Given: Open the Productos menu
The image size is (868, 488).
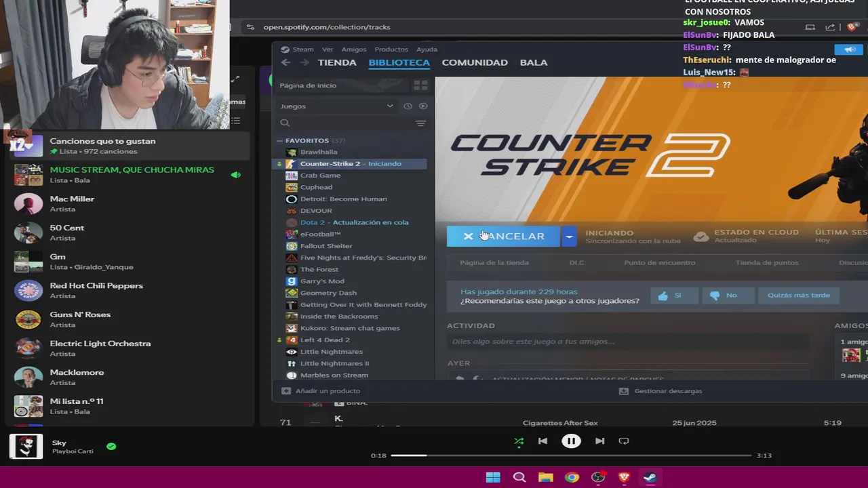Looking at the screenshot, I should 391,49.
